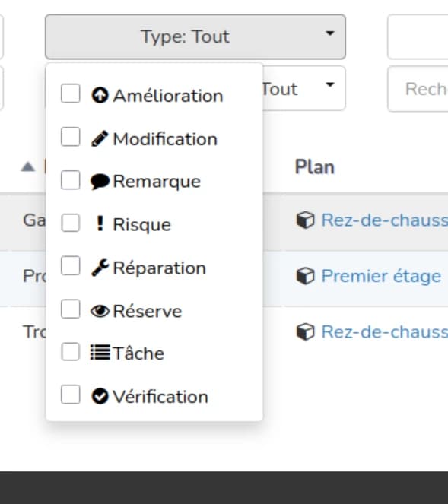448x504 pixels.
Task: Choose the Remarque label in menu
Action: 157,182
